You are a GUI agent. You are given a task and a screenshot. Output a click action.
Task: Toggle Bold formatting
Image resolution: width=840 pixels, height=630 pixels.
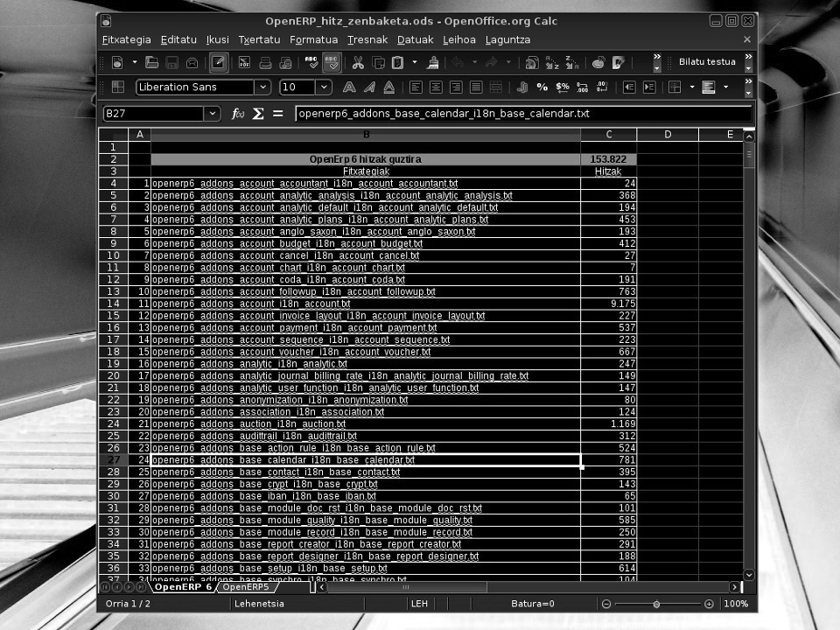click(349, 87)
